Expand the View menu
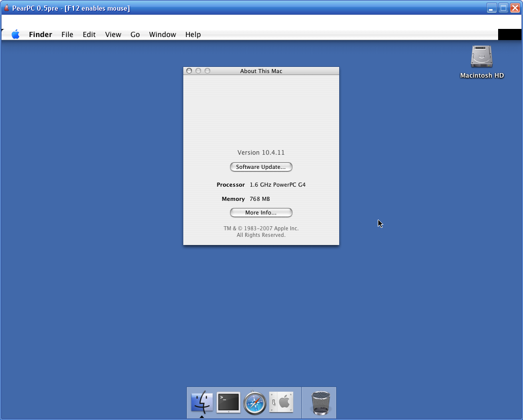The image size is (523, 420). click(113, 34)
